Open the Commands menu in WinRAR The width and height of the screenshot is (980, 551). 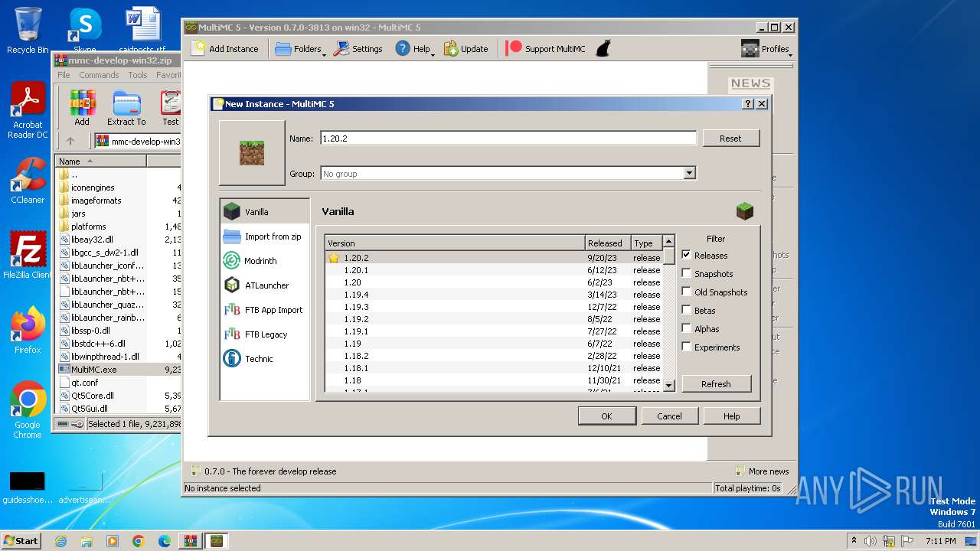point(99,75)
